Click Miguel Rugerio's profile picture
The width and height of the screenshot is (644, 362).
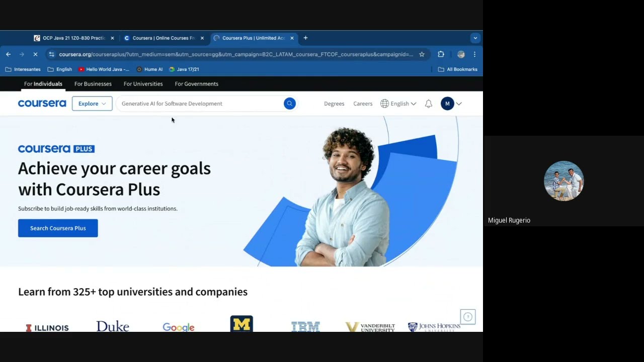564,181
